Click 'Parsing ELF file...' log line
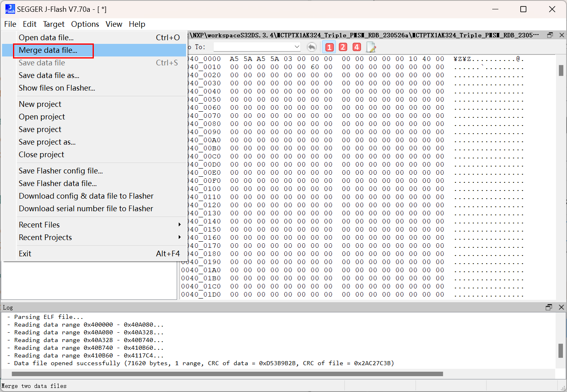Screen dimensions: 567x392 click(x=48, y=317)
